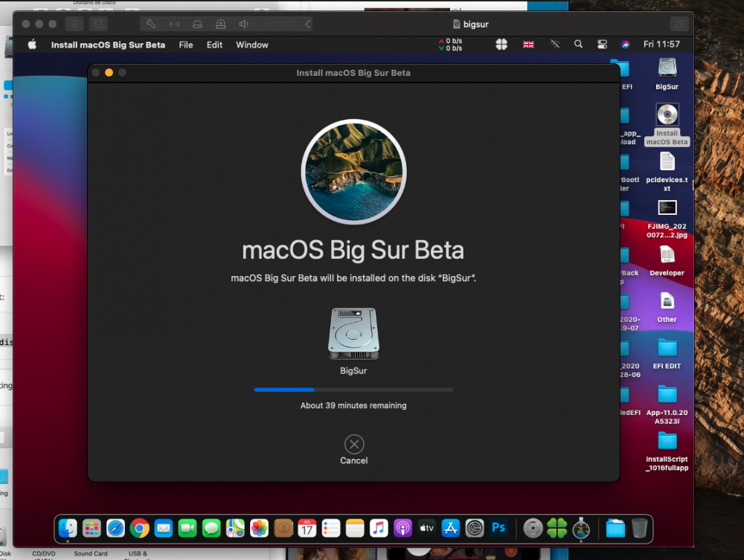
Task: Click the window view button in bigsur title bar
Action: pos(679,24)
